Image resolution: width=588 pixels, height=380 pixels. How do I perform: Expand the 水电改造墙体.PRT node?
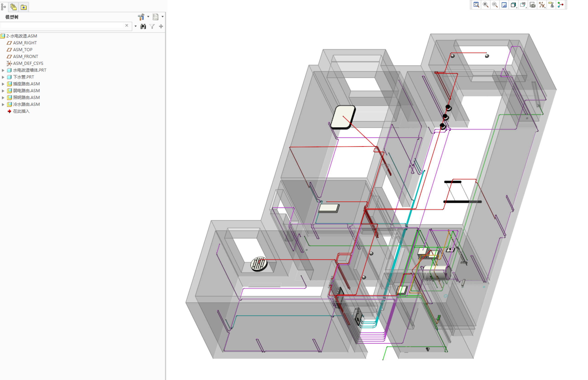tap(3, 70)
